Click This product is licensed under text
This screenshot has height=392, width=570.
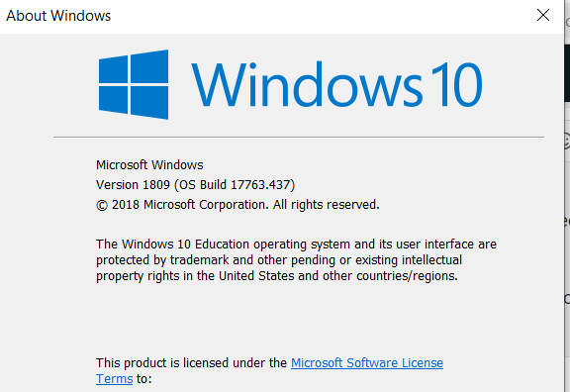click(x=192, y=363)
